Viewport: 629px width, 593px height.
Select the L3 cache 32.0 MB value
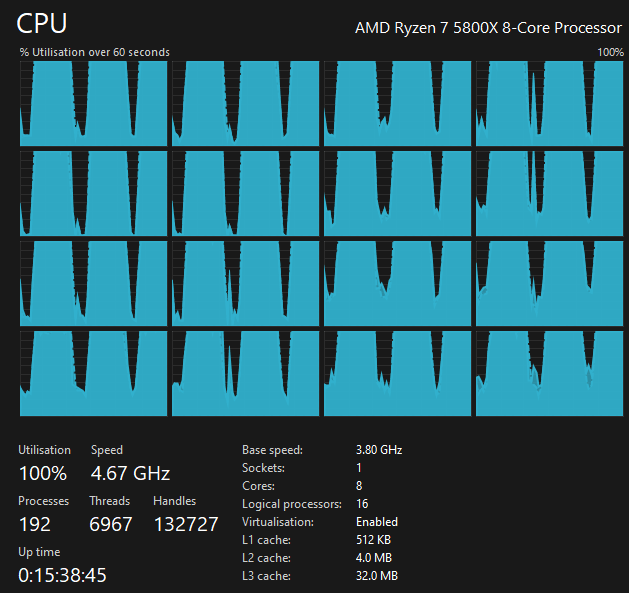tap(377, 576)
